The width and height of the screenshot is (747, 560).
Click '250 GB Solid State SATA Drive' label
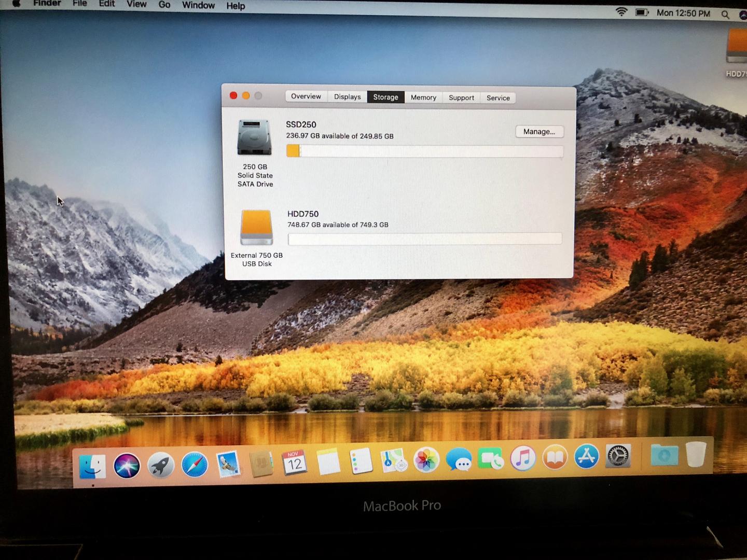pos(255,175)
